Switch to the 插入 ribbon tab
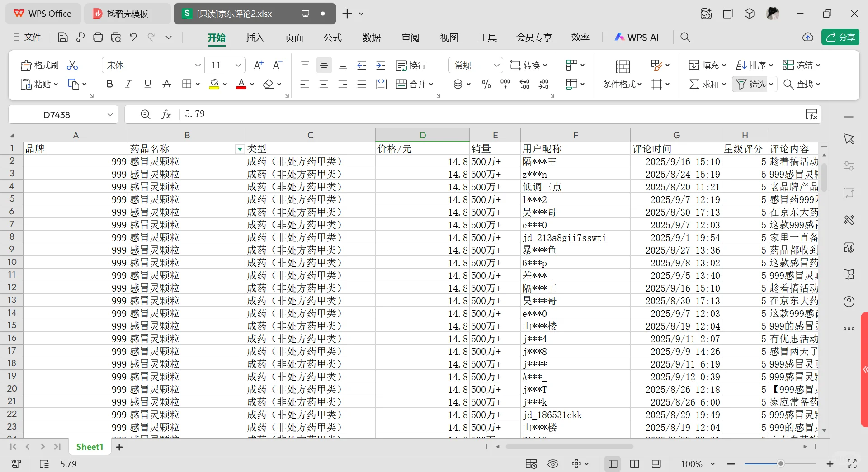The image size is (868, 472). 255,38
